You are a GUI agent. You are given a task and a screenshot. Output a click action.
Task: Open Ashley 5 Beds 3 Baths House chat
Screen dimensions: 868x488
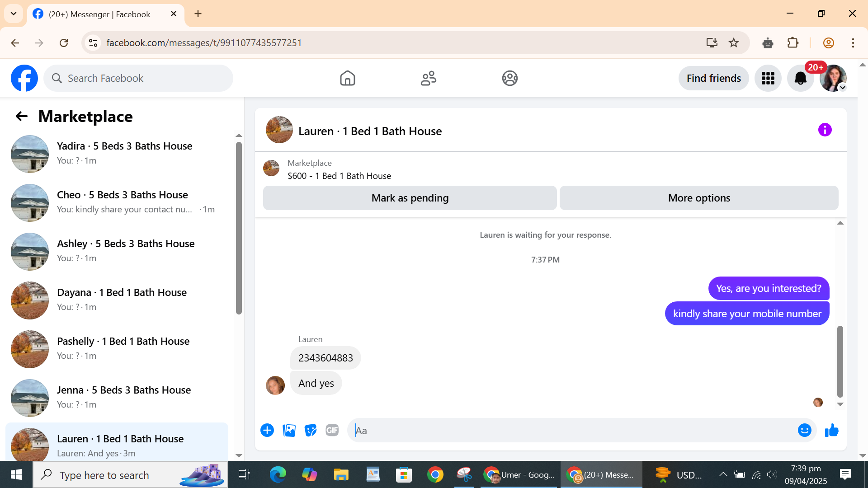pyautogui.click(x=117, y=251)
